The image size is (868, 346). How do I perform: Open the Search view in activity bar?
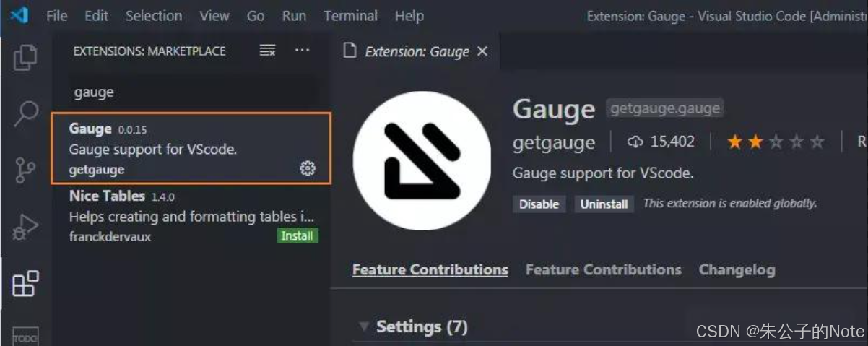25,113
